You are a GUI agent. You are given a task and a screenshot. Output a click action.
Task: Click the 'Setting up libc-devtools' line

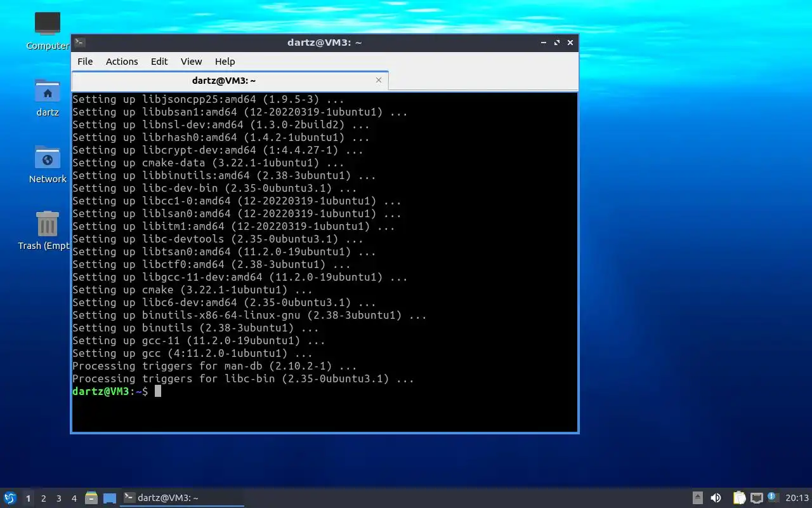coord(218,239)
